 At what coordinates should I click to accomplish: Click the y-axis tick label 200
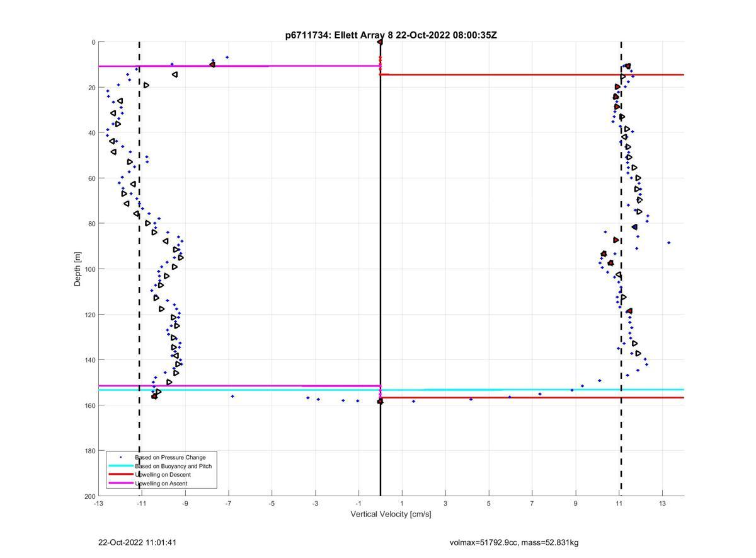tap(90, 496)
